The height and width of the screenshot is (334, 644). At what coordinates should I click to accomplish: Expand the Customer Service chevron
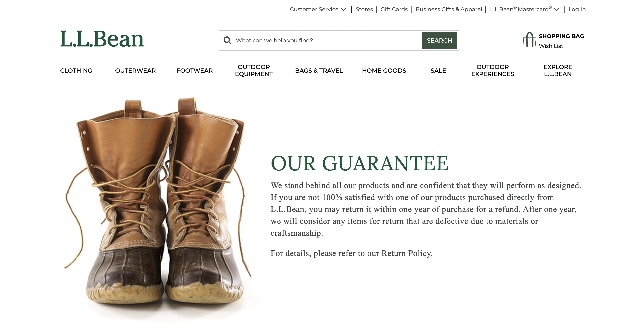point(344,10)
